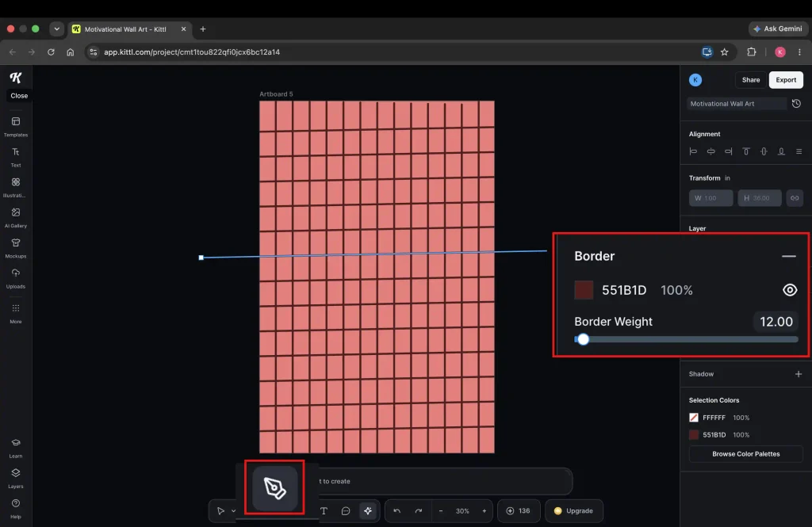Open version history clock icon
This screenshot has width=812, height=527.
point(796,104)
